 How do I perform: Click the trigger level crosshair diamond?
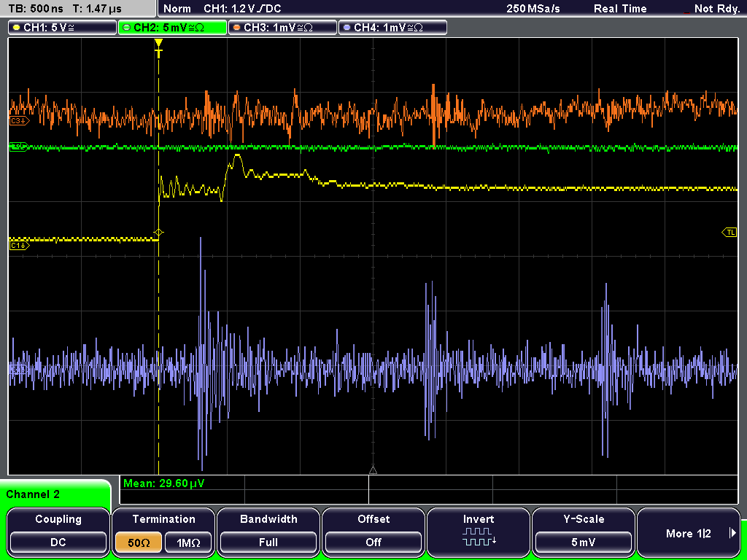158,233
